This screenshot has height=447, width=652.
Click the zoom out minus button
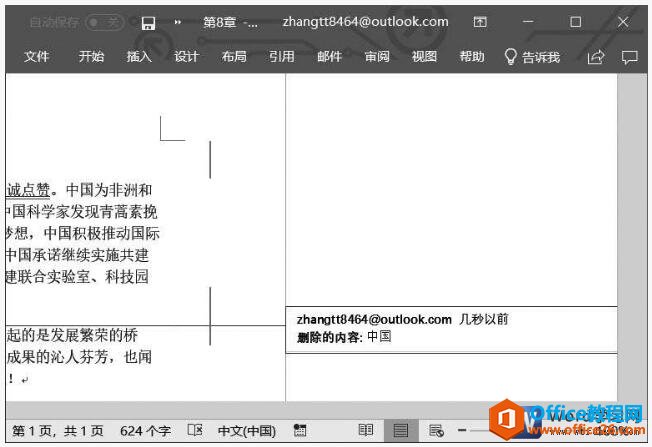(462, 430)
